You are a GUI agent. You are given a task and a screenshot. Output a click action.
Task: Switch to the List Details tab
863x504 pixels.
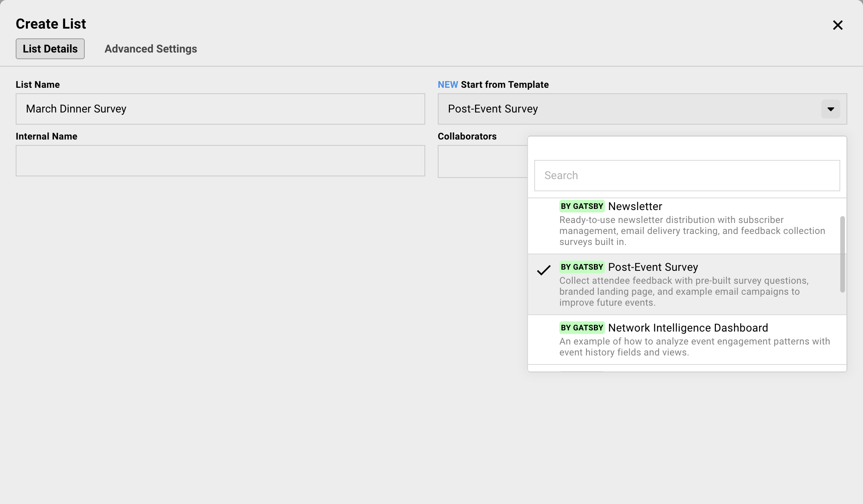click(50, 49)
